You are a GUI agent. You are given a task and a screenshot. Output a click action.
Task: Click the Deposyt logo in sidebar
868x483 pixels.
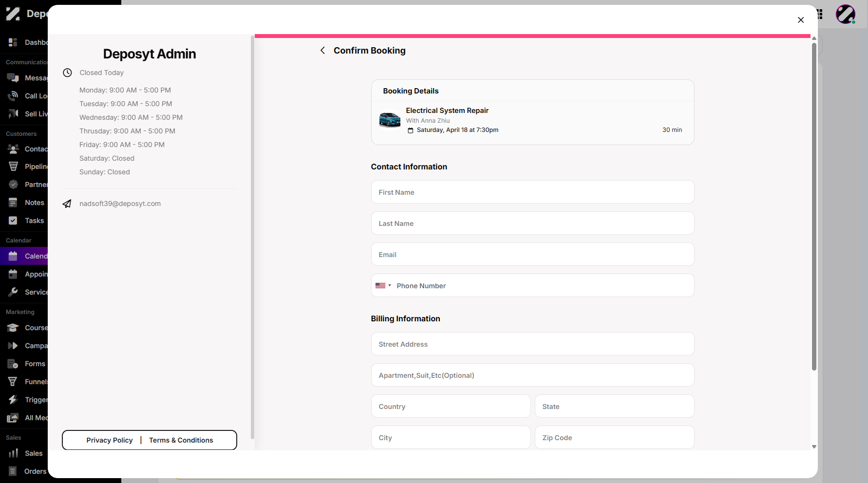coord(13,14)
